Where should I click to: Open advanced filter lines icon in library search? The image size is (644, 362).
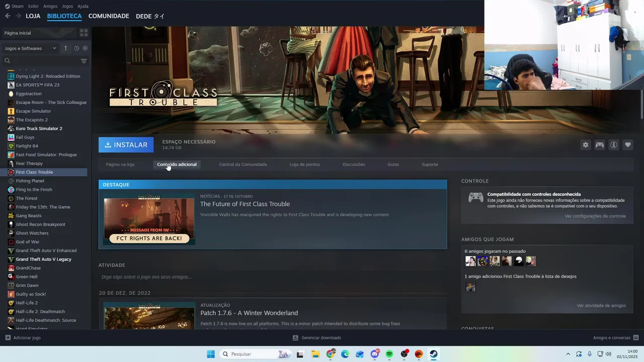click(x=84, y=61)
